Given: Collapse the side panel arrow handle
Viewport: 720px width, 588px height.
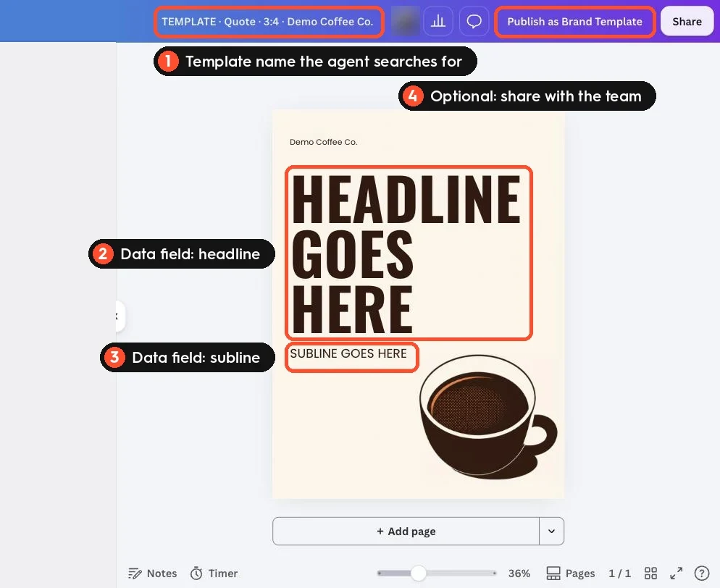Looking at the screenshot, I should (x=119, y=316).
